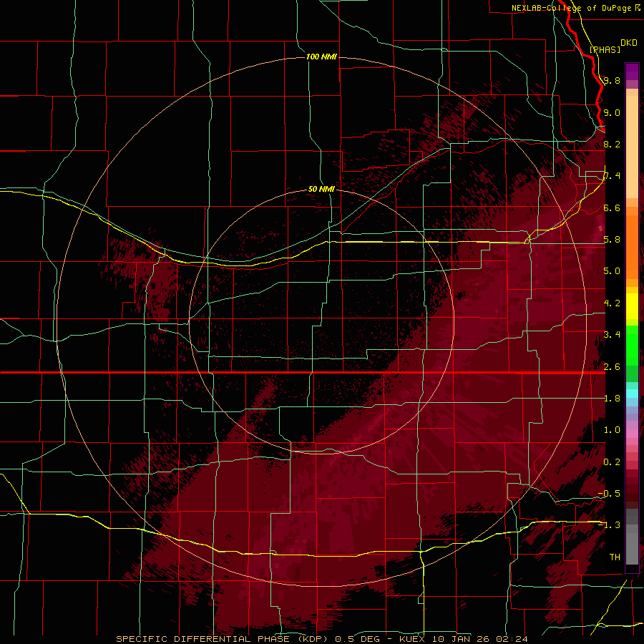Pick the pink segment of the color bar
This screenshot has height=644, width=644.
(x=632, y=434)
